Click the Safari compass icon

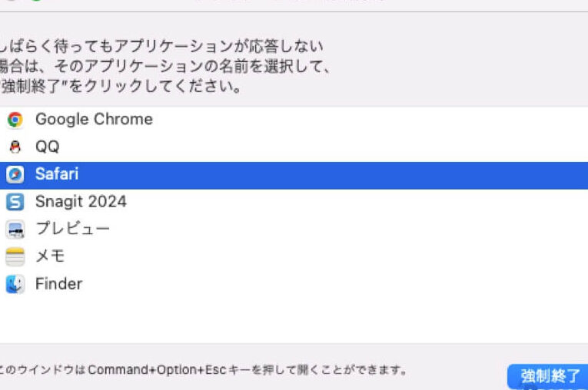tap(15, 175)
